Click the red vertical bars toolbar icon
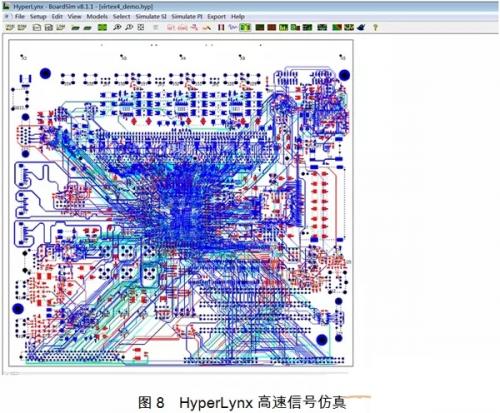The image size is (500, 413). 221,27
